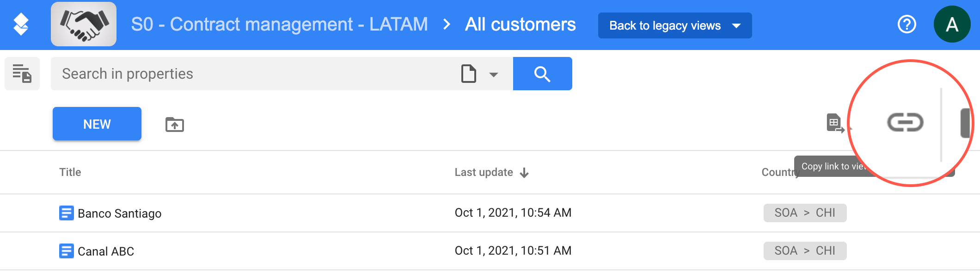Expand document type dropdown arrow in search
This screenshot has width=980, height=275.
[x=494, y=75]
